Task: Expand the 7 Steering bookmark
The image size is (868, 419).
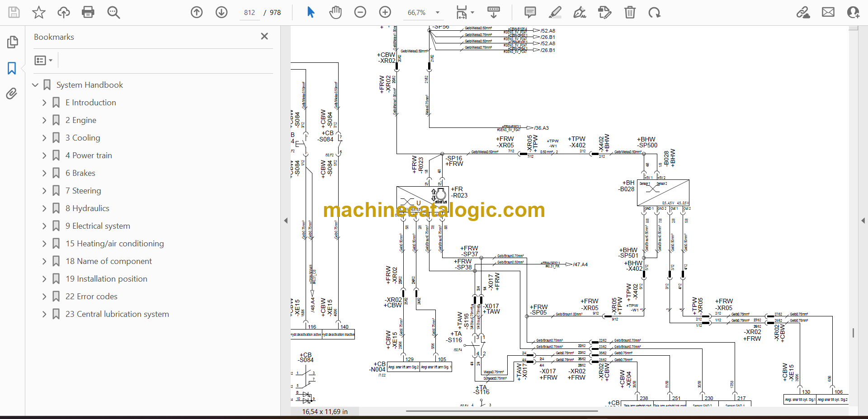Action: 44,191
